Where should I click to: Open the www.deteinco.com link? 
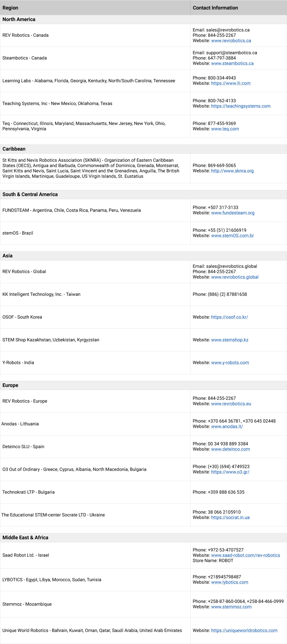[230, 449]
